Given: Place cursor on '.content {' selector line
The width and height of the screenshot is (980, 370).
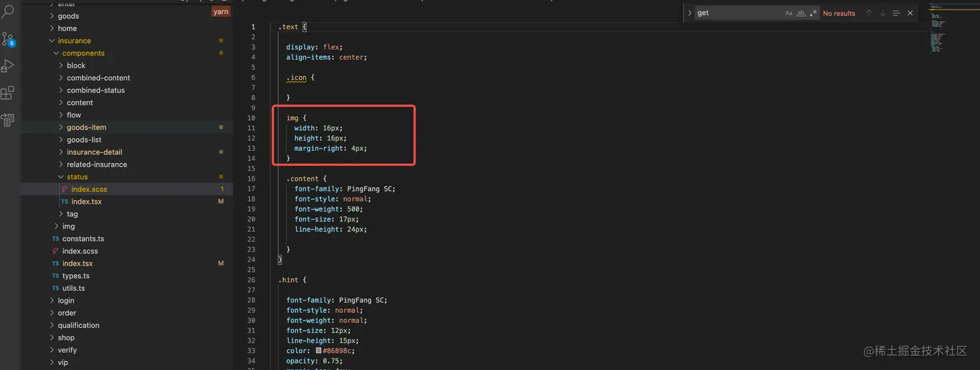Looking at the screenshot, I should point(307,179).
